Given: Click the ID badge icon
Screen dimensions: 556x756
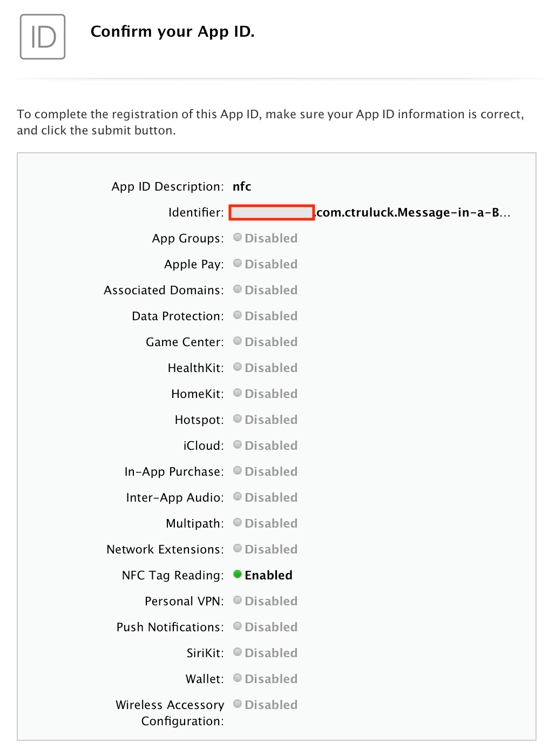Looking at the screenshot, I should point(43,37).
